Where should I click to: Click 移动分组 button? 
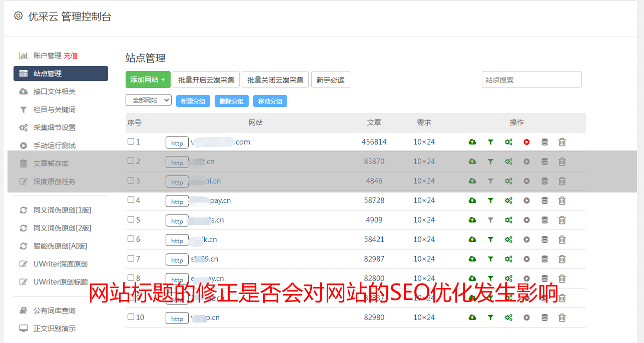tap(270, 101)
